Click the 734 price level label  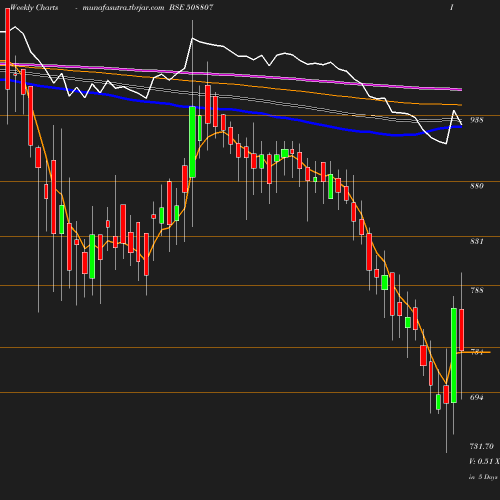477,352
